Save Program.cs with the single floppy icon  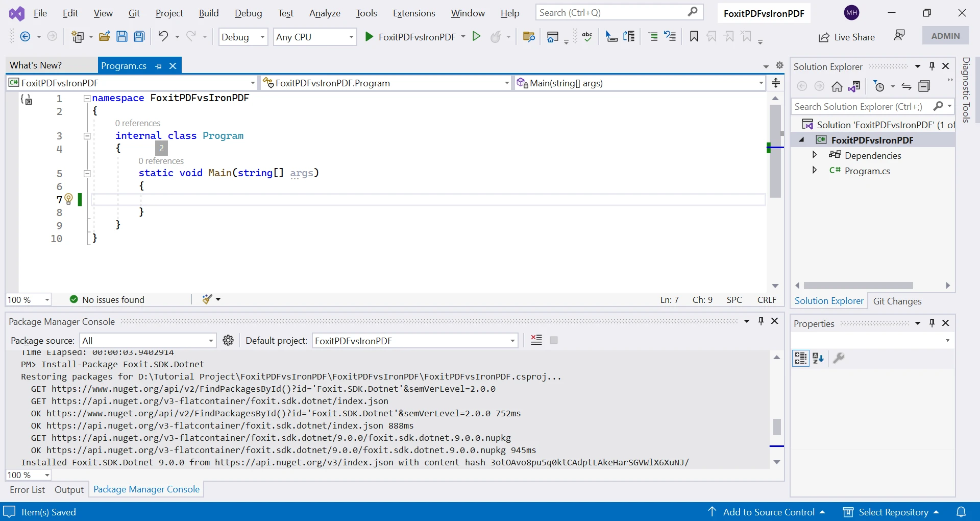click(x=122, y=36)
